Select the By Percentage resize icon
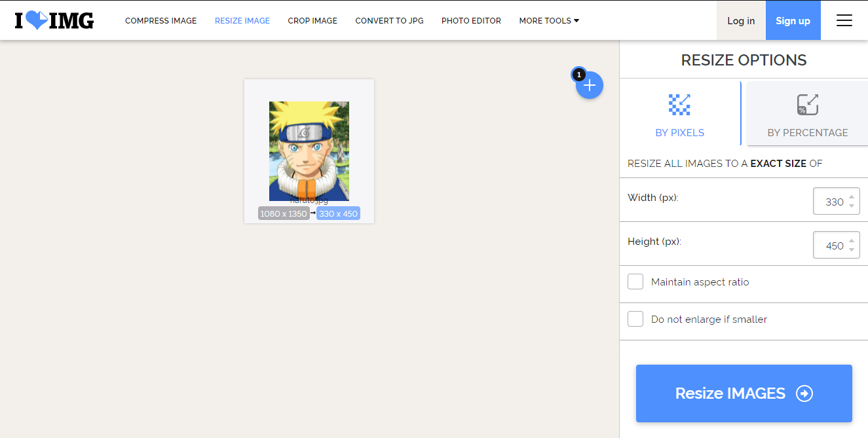The width and height of the screenshot is (868, 438). (808, 105)
